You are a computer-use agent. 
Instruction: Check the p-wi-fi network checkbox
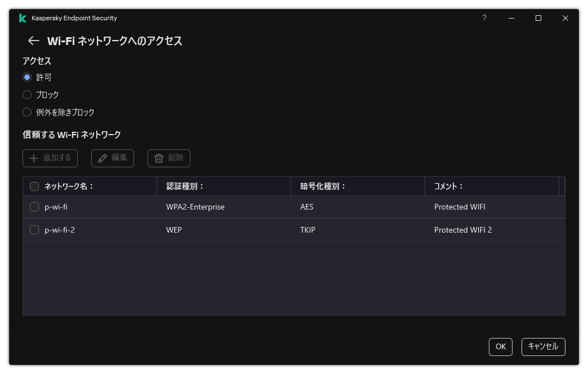[34, 207]
